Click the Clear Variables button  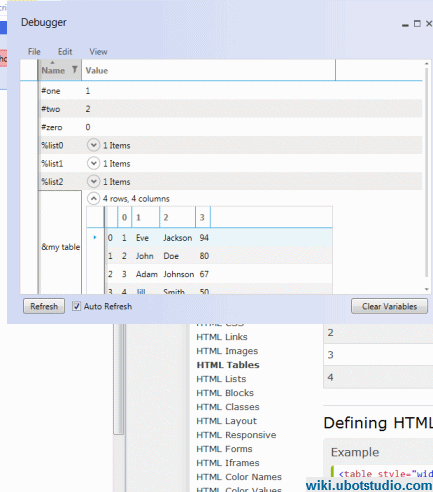coord(389,306)
